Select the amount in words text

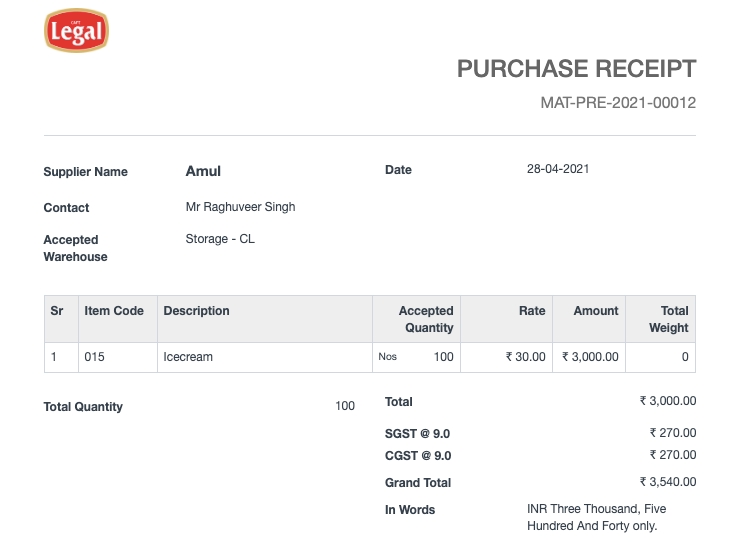pyautogui.click(x=596, y=518)
